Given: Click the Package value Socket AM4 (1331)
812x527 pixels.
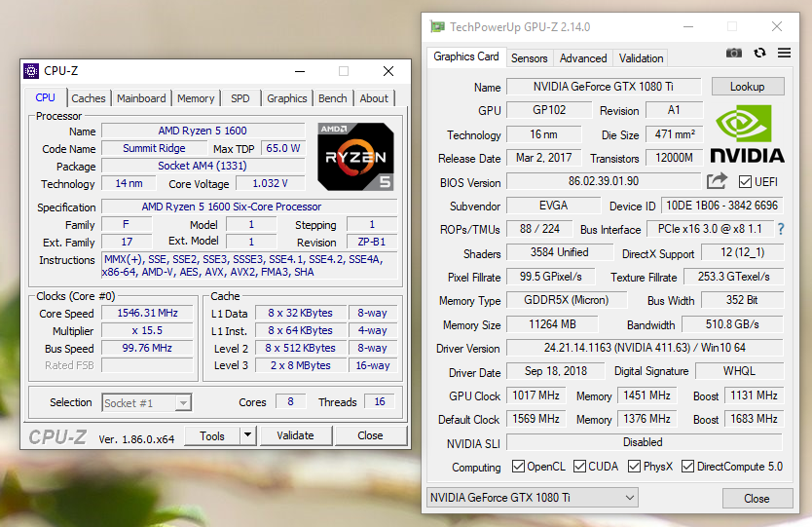Looking at the screenshot, I should (x=203, y=166).
